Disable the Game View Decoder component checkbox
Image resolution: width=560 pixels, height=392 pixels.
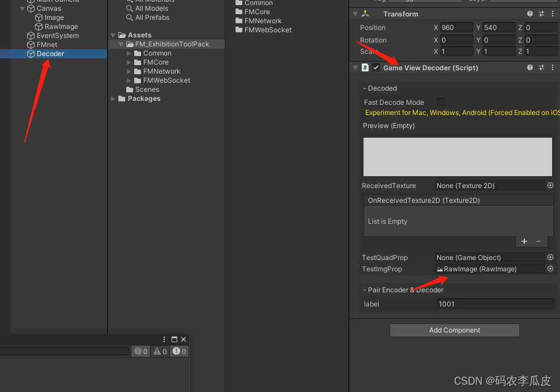pyautogui.click(x=375, y=67)
